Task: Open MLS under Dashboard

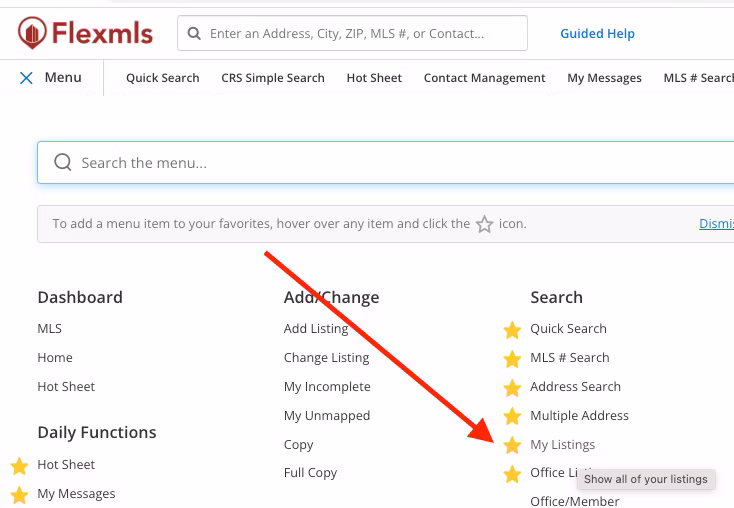Action: click(50, 329)
